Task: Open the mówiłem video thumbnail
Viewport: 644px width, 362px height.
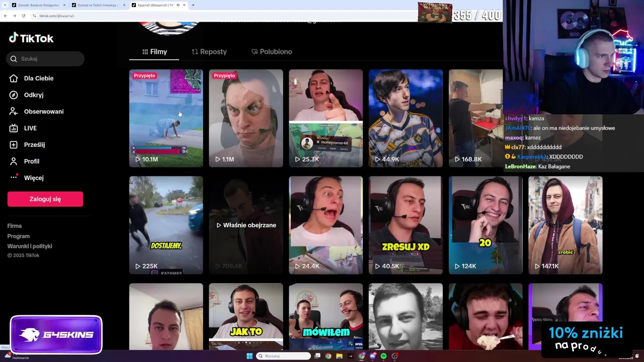Action: [x=326, y=316]
